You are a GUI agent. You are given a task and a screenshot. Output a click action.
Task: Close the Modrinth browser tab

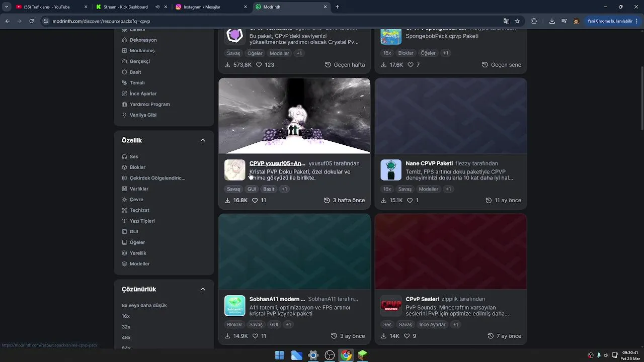point(326,7)
